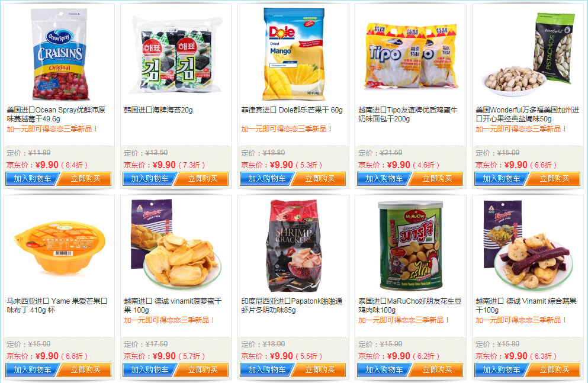Buy Dole dried mango now (立即购买)
This screenshot has height=383, width=588.
319,179
